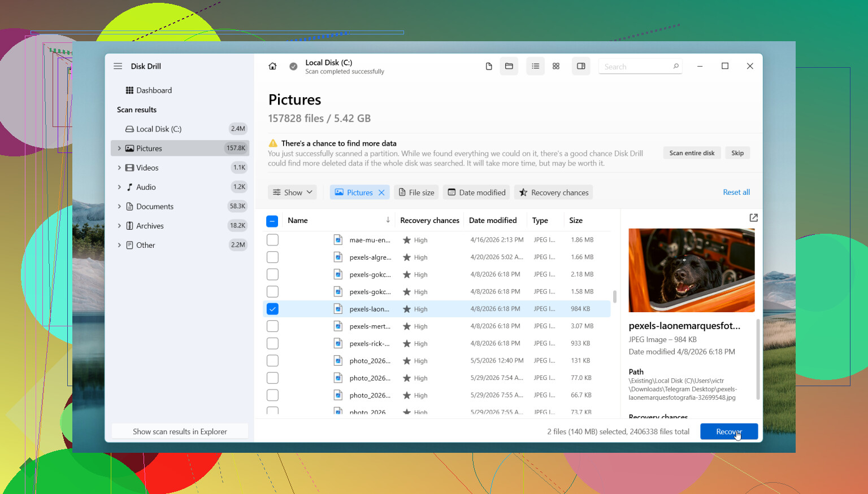Remove the Pictures filter chip X
Screen dimensions: 868x494
(381, 193)
